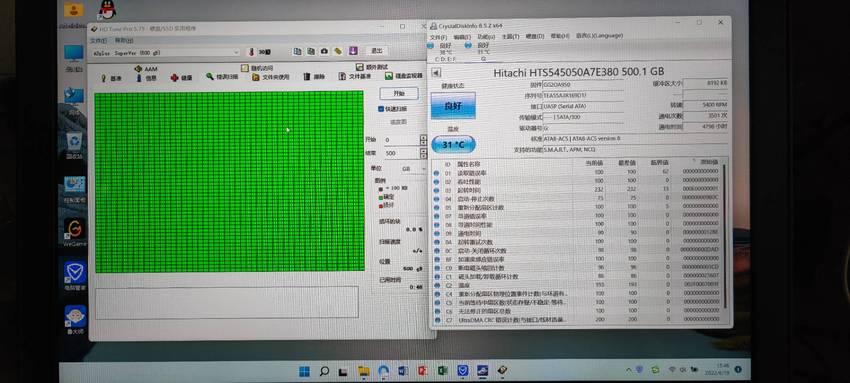Open the File menu in HD Tune
This screenshot has height=383, width=850.
point(98,41)
